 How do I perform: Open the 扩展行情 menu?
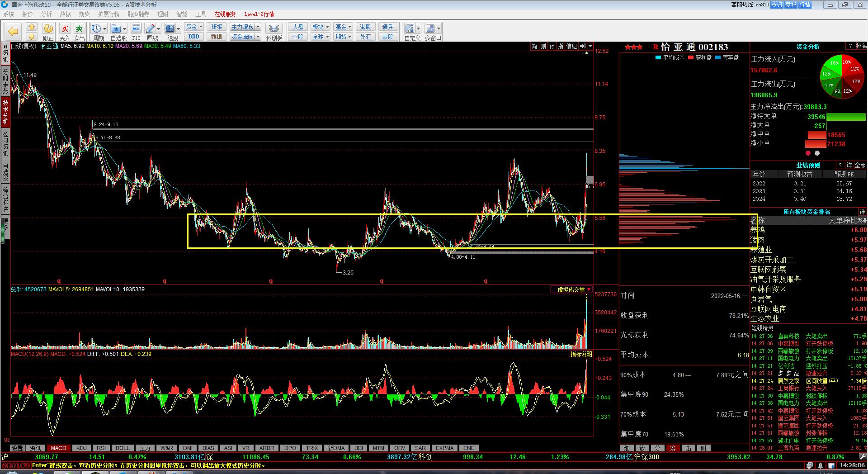click(x=108, y=14)
